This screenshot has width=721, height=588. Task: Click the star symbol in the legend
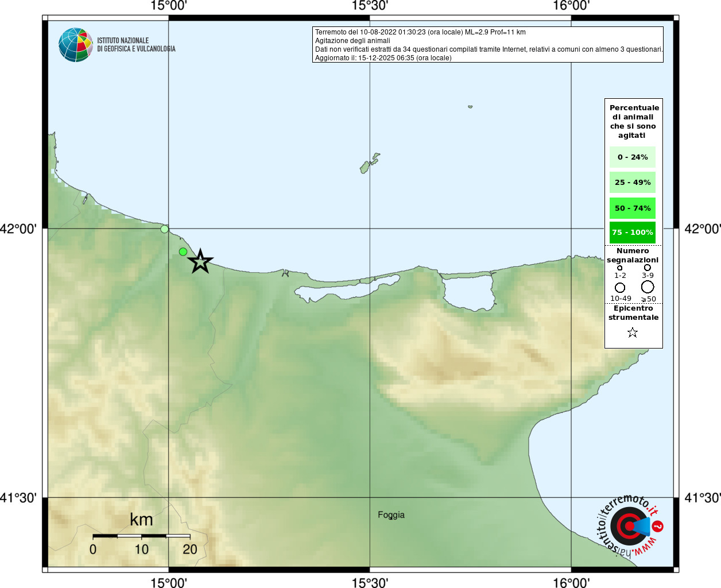(x=633, y=332)
